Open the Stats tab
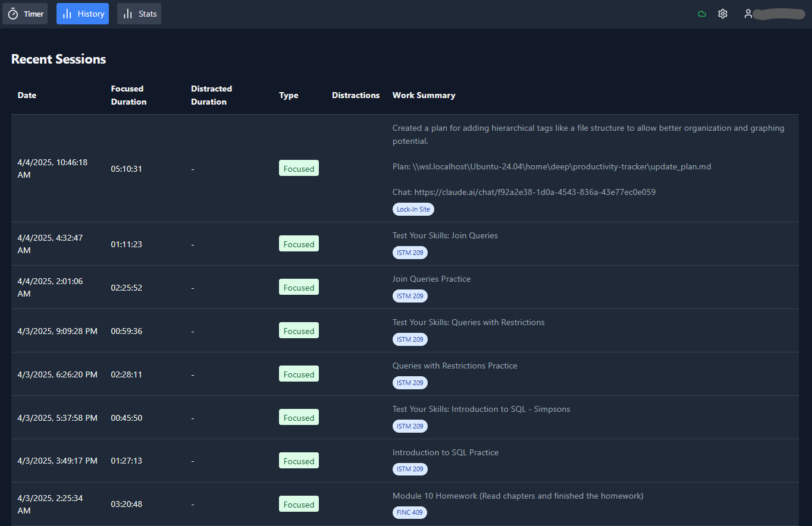This screenshot has width=812, height=526. (139, 14)
